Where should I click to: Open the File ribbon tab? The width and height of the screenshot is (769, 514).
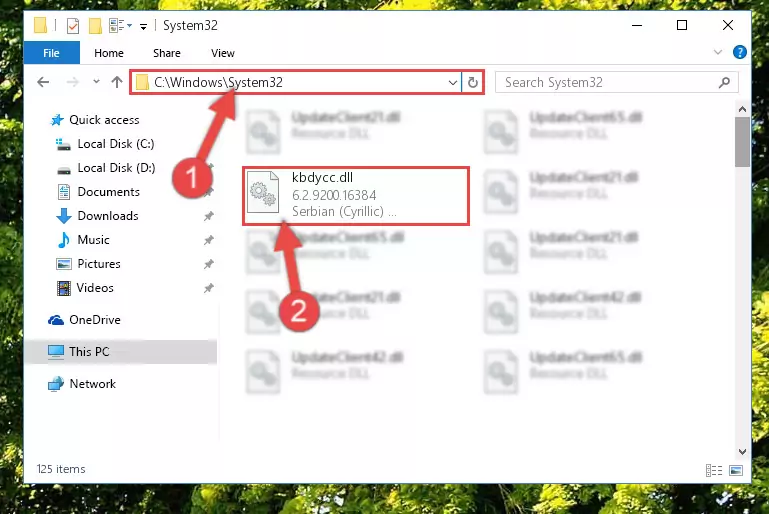coord(51,53)
